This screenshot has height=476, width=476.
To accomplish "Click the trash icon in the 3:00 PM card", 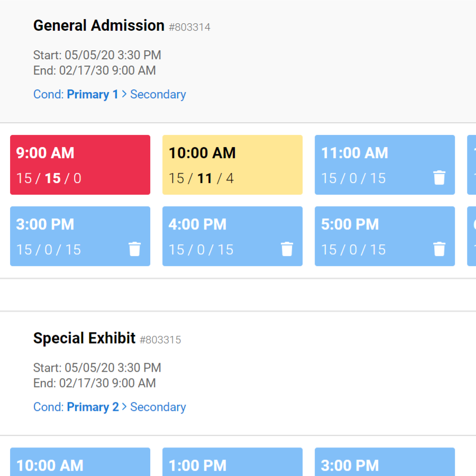I will click(134, 249).
